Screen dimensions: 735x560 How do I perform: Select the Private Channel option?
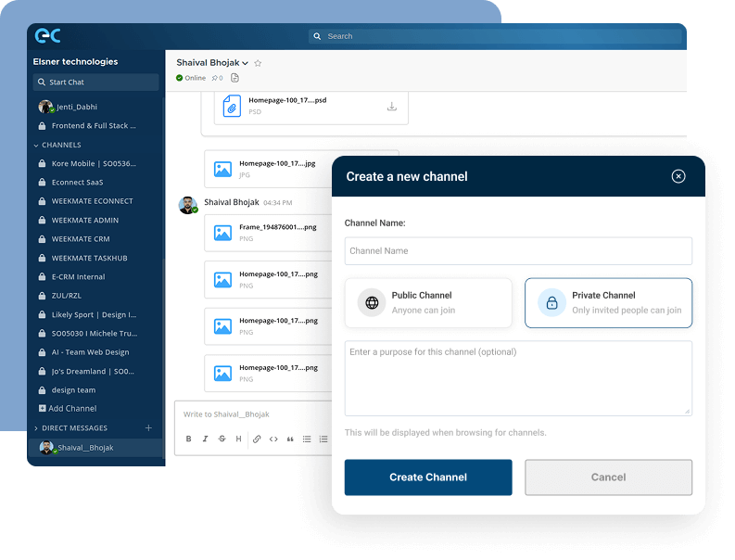608,302
